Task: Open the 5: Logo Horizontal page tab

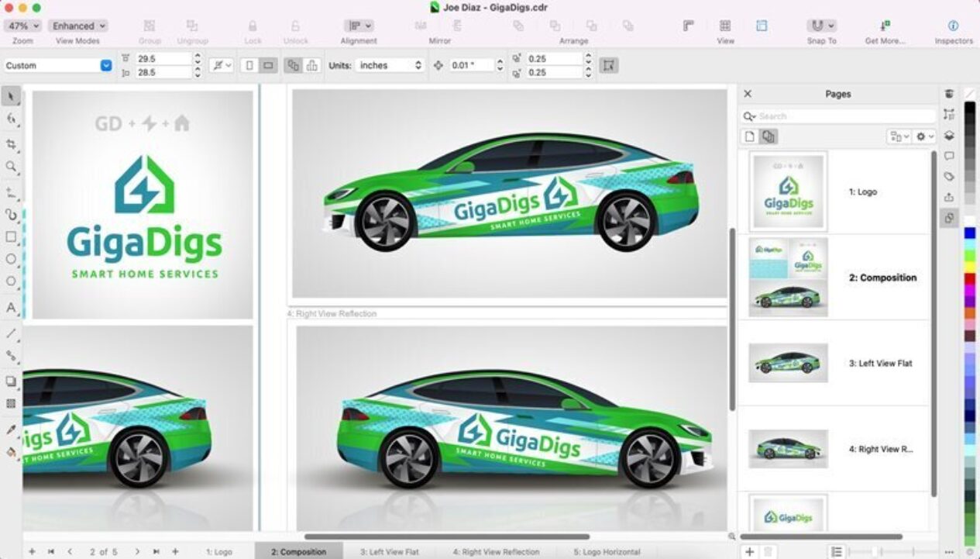Action: pyautogui.click(x=607, y=552)
